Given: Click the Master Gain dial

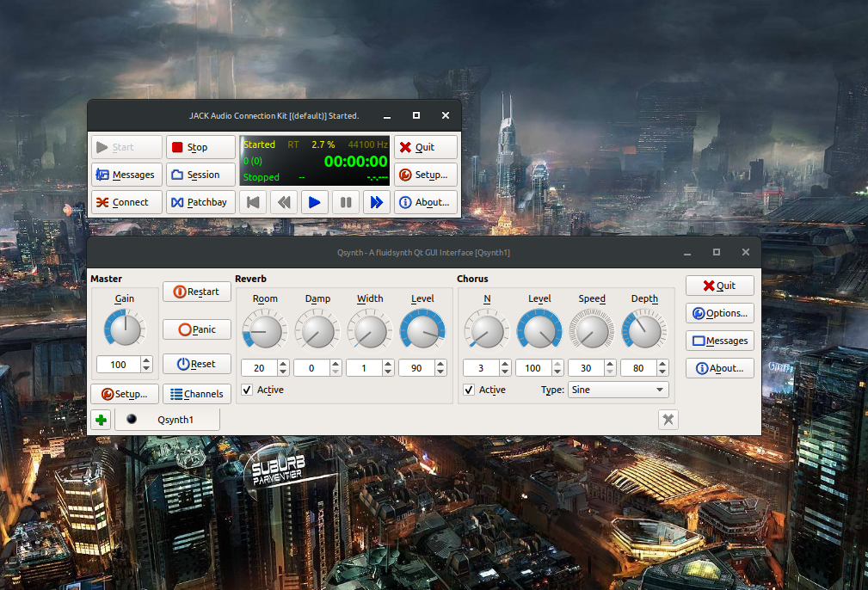Looking at the screenshot, I should (x=125, y=329).
